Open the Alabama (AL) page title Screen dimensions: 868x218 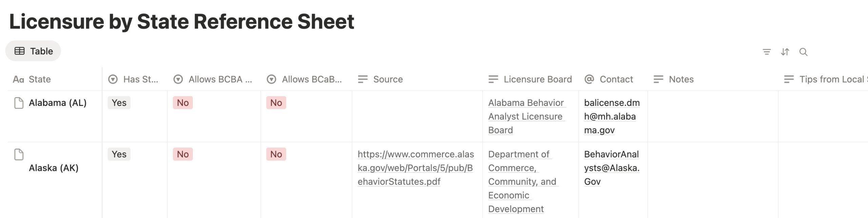pos(58,103)
